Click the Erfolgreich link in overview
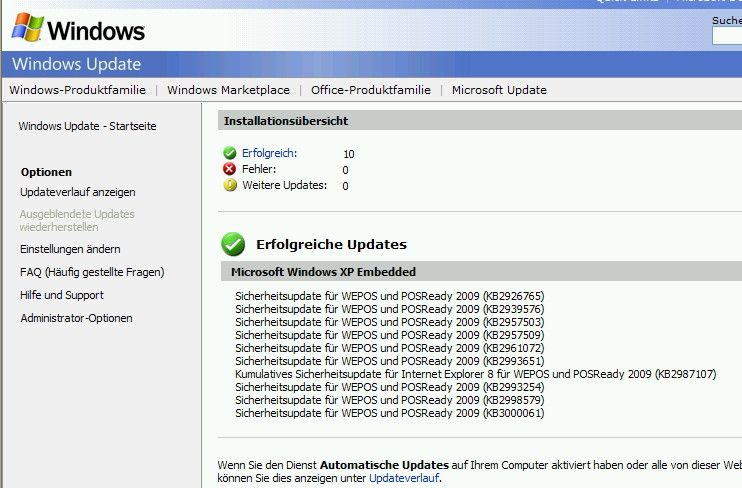This screenshot has width=742, height=488. pos(269,153)
